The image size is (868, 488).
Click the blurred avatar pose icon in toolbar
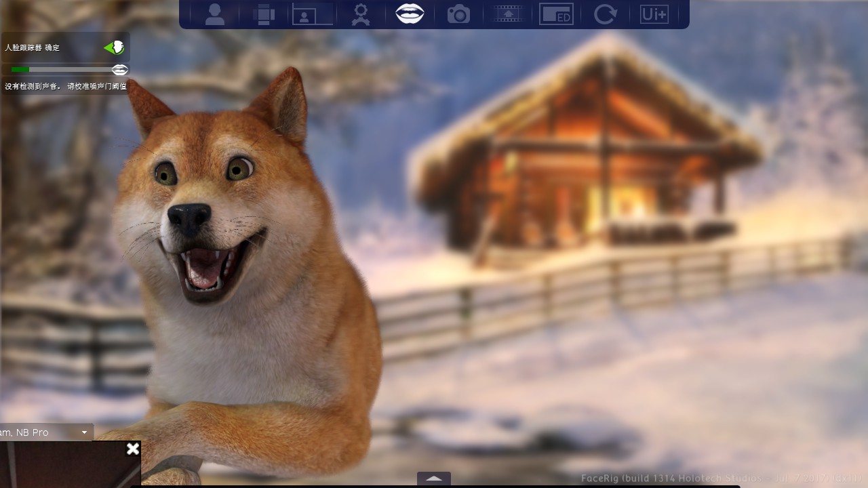coord(264,14)
